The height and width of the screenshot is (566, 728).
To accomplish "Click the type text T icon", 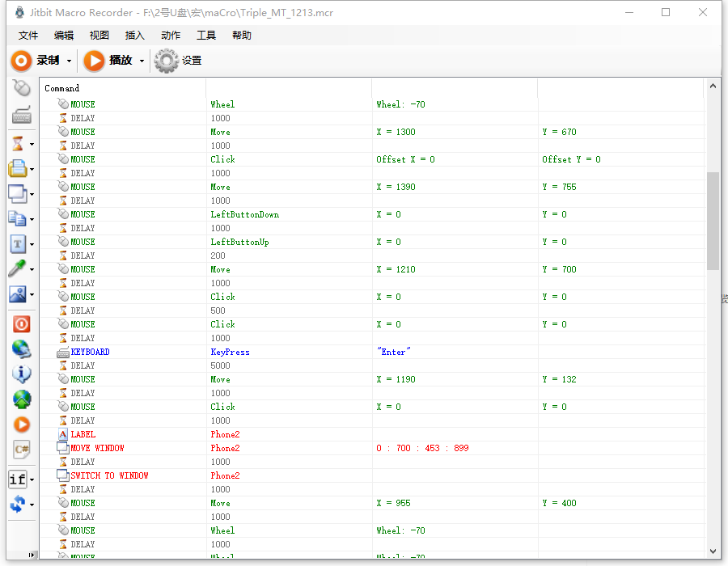I will (x=18, y=243).
